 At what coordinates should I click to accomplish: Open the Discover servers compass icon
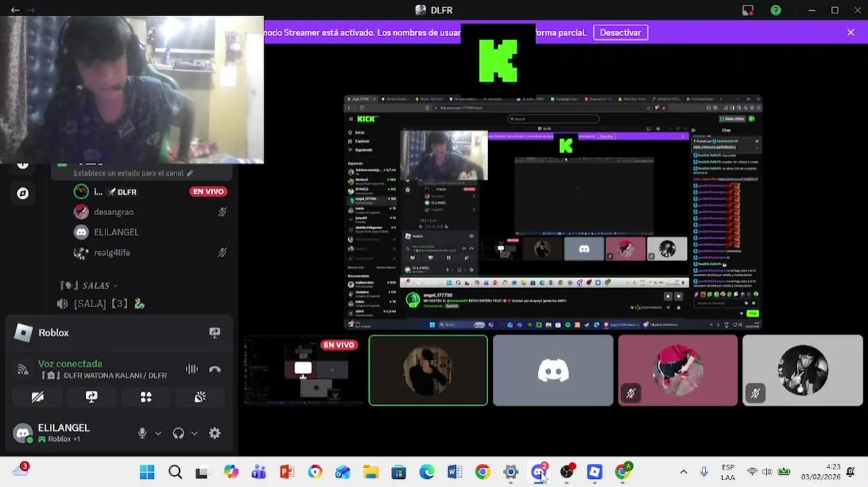[x=23, y=193]
